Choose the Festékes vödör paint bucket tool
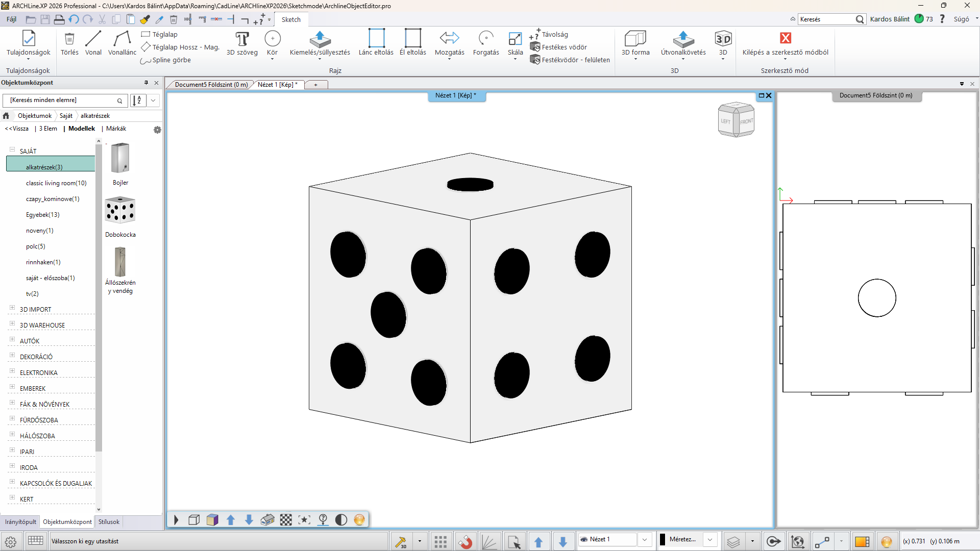Viewport: 980px width, 551px height. (559, 47)
